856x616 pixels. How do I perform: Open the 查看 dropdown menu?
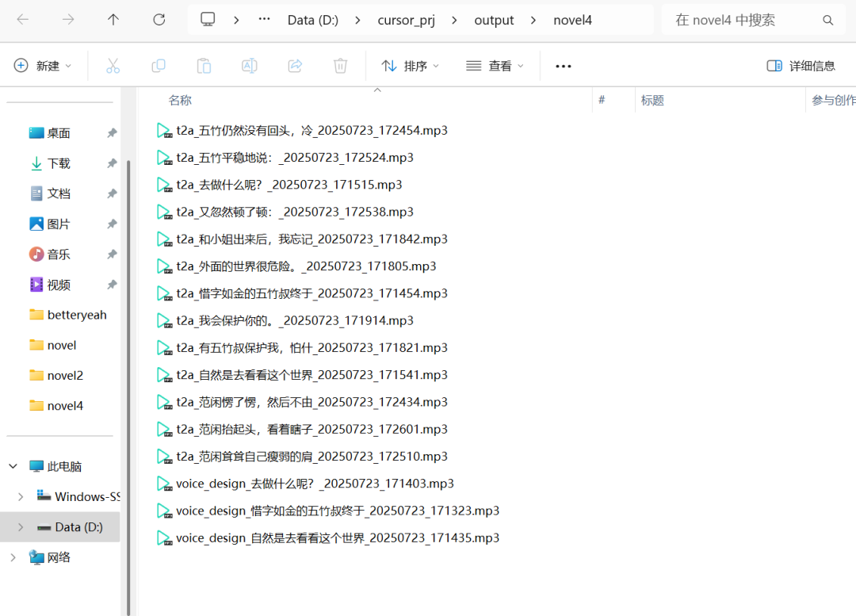[495, 66]
